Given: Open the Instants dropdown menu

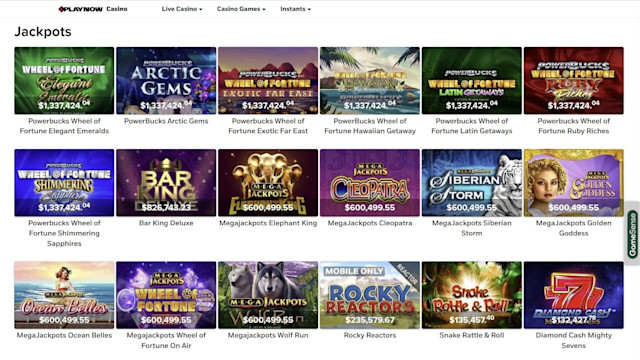Looking at the screenshot, I should click(x=295, y=9).
